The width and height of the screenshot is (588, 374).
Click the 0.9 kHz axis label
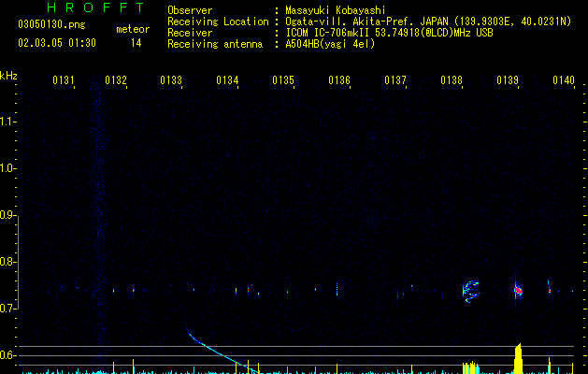(8, 215)
